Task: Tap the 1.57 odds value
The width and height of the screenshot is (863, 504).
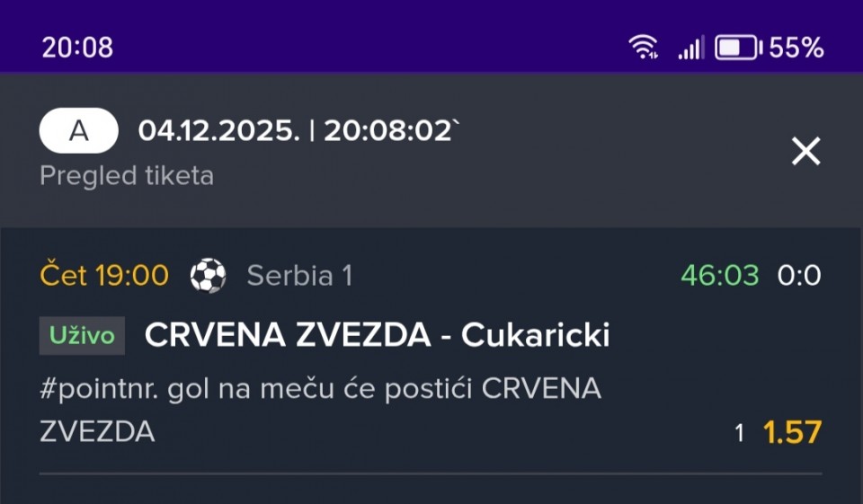Action: pyautogui.click(x=792, y=432)
